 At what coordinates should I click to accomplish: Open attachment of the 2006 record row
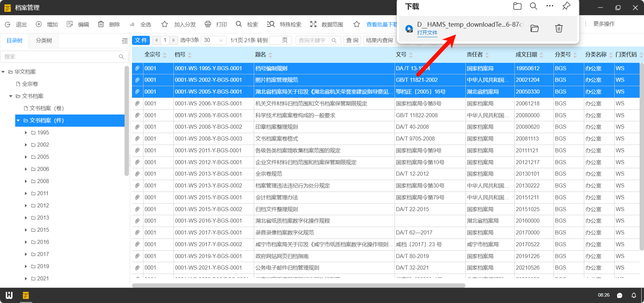137,104
